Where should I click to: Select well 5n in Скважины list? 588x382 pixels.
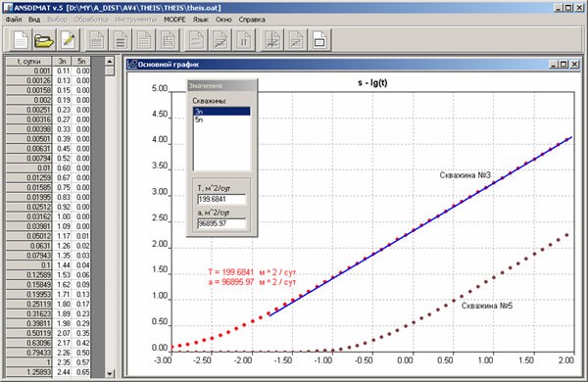click(221, 119)
